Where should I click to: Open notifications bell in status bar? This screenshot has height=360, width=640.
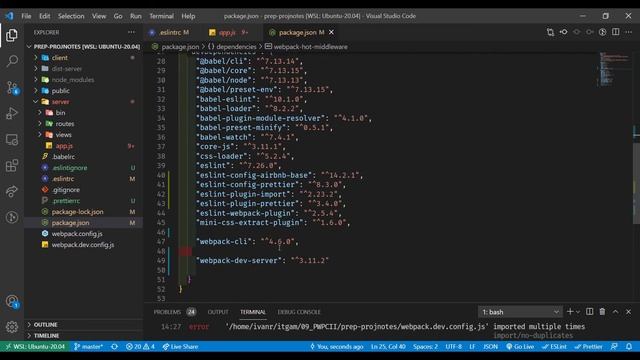click(629, 347)
